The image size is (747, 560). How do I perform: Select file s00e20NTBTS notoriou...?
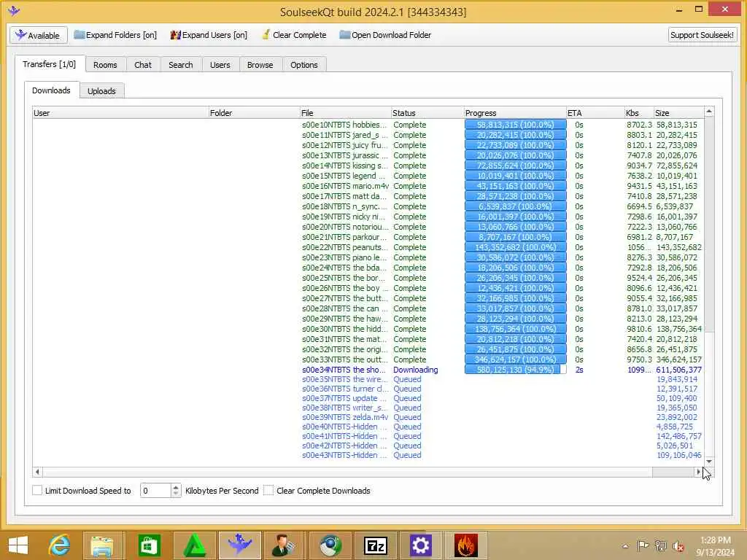click(344, 227)
